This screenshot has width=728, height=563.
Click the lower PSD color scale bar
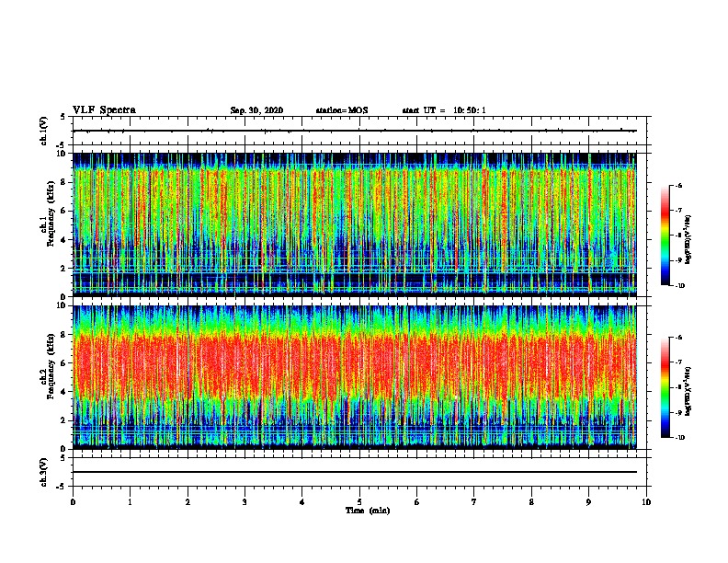point(665,387)
